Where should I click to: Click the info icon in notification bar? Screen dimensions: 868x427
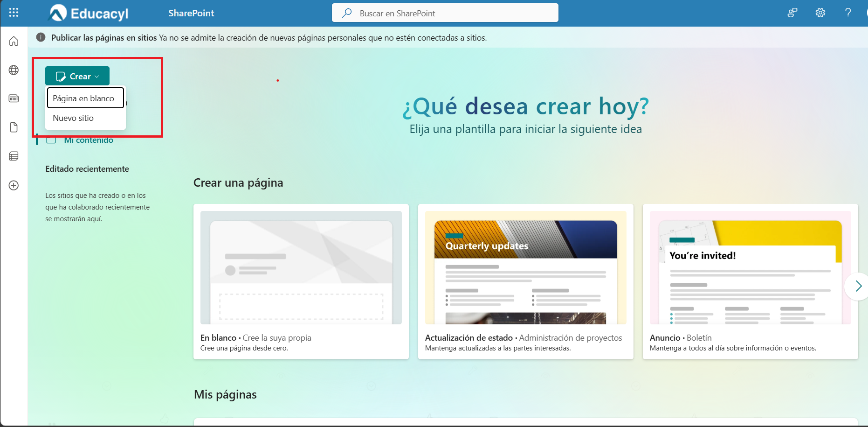(41, 37)
